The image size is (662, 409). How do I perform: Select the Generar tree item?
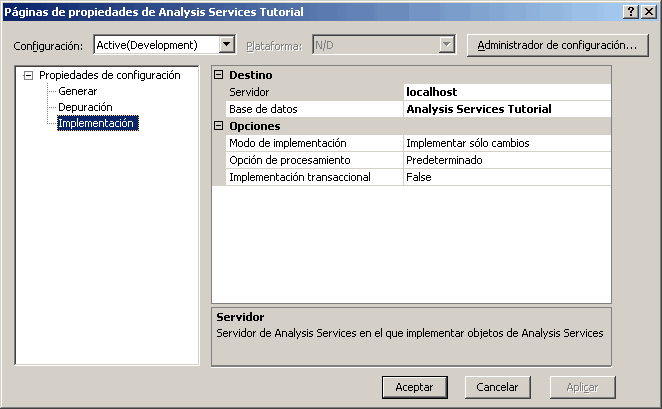pyautogui.click(x=77, y=91)
